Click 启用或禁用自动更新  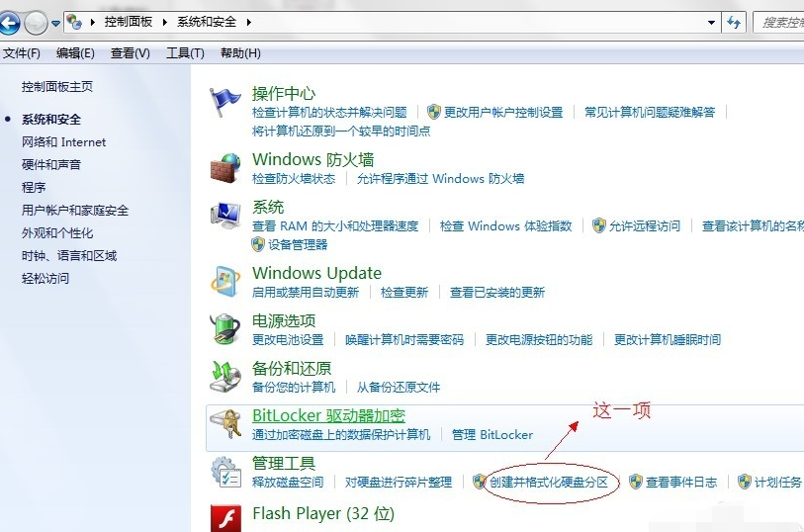[x=306, y=292]
